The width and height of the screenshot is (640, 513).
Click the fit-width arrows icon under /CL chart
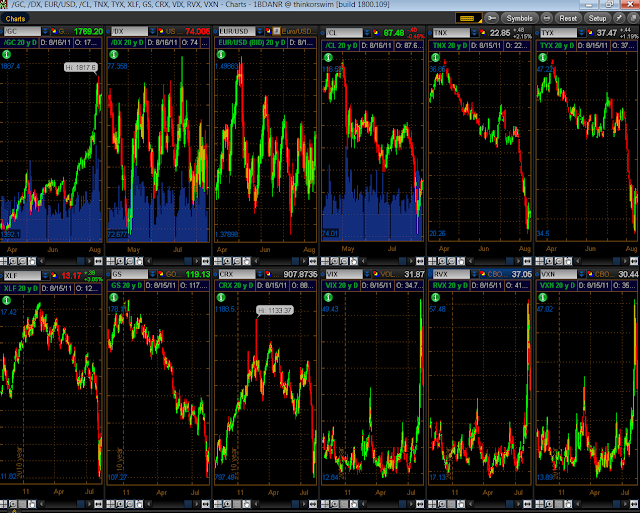[420, 261]
